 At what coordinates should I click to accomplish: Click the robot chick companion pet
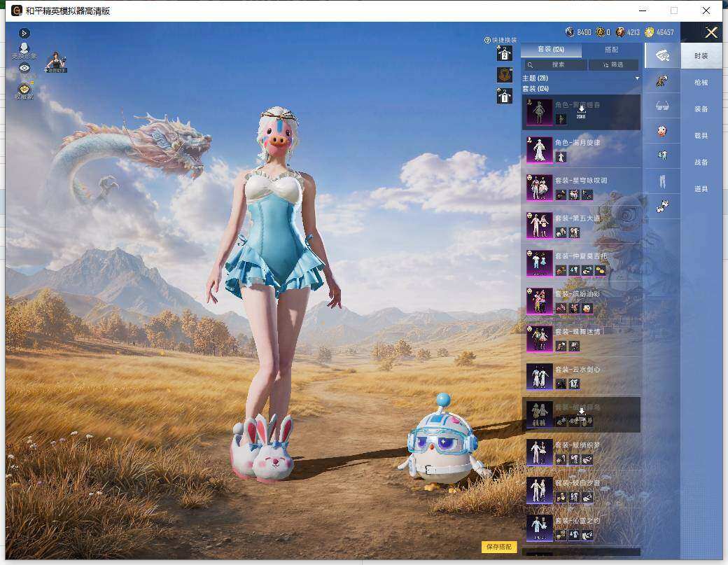(442, 443)
